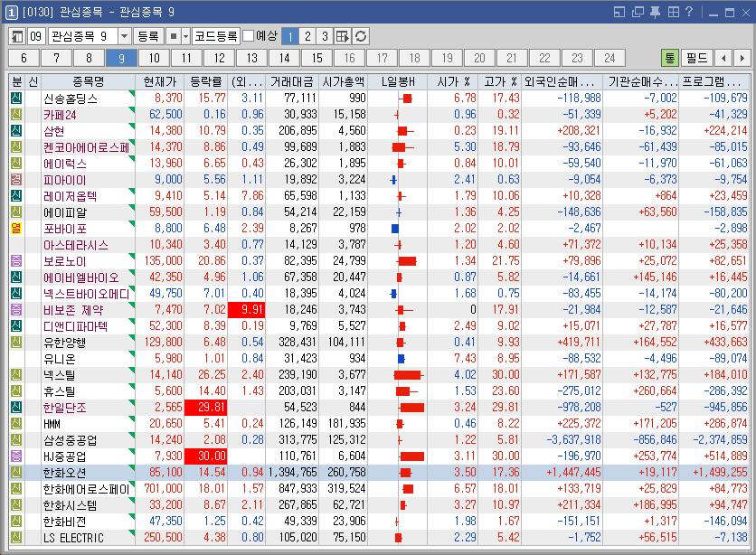Click the 신 badge on LS ELECTRIC row
The image size is (756, 555).
click(16, 538)
